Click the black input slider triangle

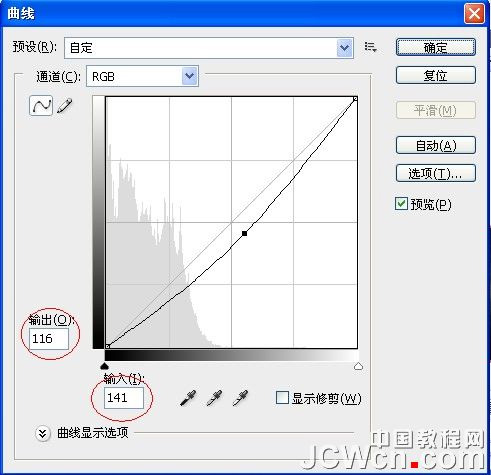105,367
